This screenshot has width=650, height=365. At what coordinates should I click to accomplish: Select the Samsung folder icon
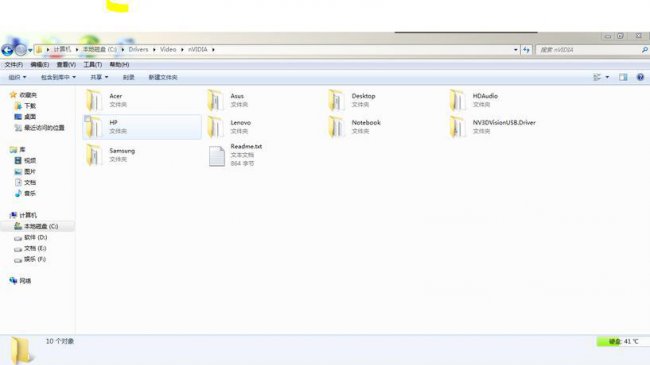(94, 155)
